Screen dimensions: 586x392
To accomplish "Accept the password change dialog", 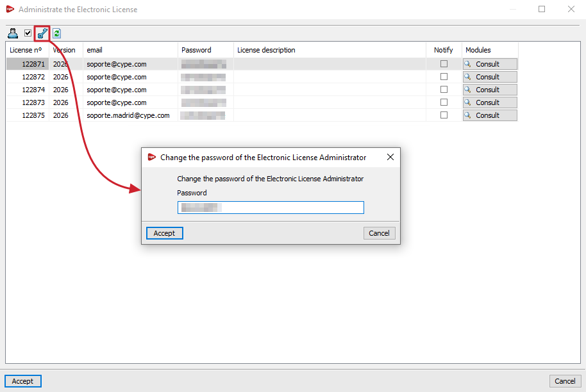I will click(x=164, y=233).
